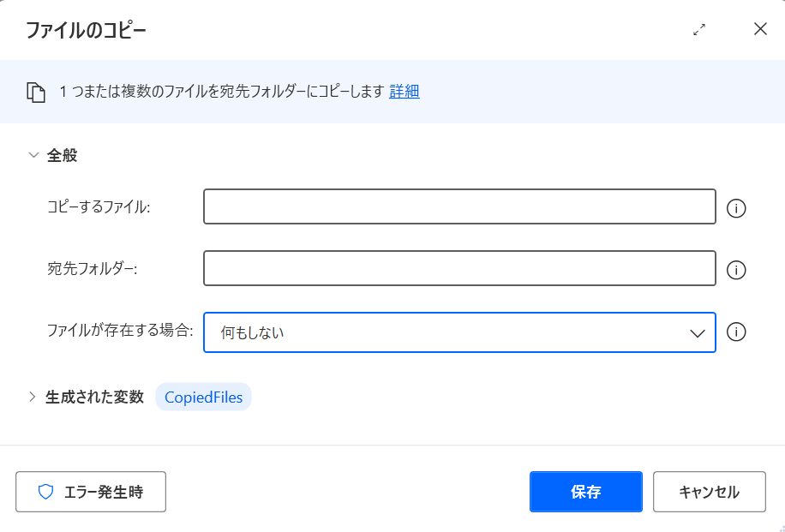Open the 詳細 help link

[x=404, y=92]
